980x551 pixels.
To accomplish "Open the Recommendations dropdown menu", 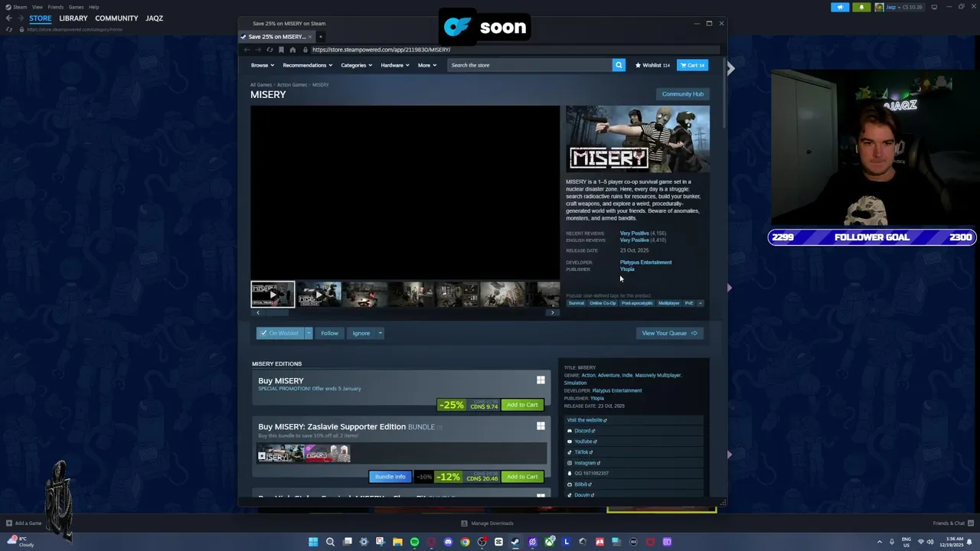I will [x=308, y=65].
